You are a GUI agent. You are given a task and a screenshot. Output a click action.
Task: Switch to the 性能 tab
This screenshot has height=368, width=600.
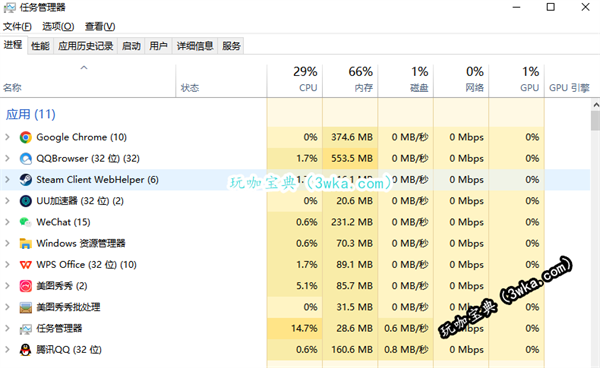pyautogui.click(x=40, y=46)
